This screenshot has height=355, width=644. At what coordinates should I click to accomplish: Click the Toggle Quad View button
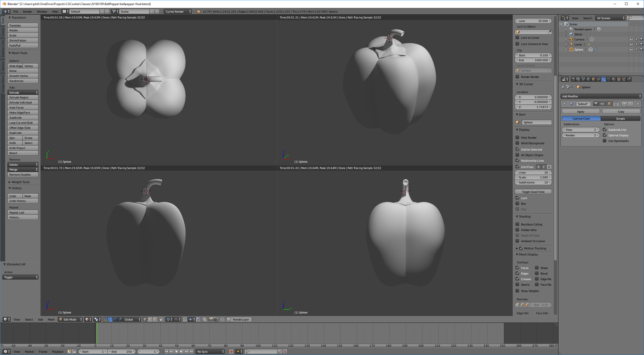pyautogui.click(x=533, y=192)
